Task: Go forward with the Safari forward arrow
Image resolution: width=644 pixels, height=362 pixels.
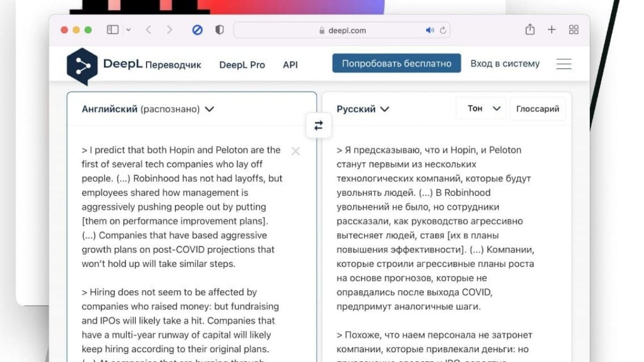Action: [x=170, y=30]
